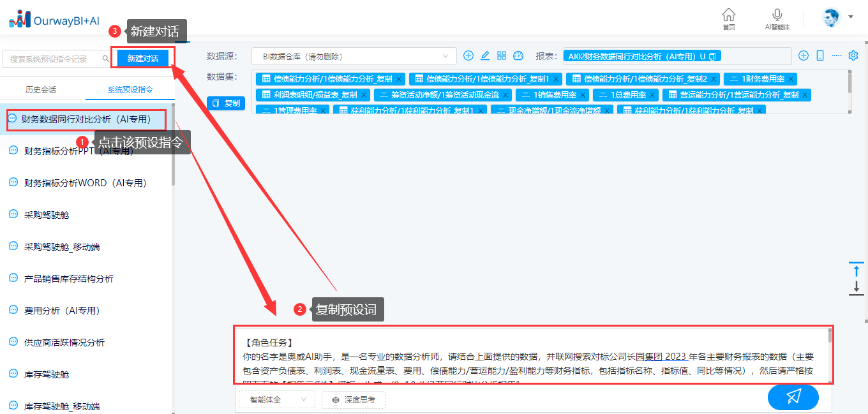Click chat bubble icon beside 财务指标分析PPT
This screenshot has height=414, width=868.
click(13, 151)
